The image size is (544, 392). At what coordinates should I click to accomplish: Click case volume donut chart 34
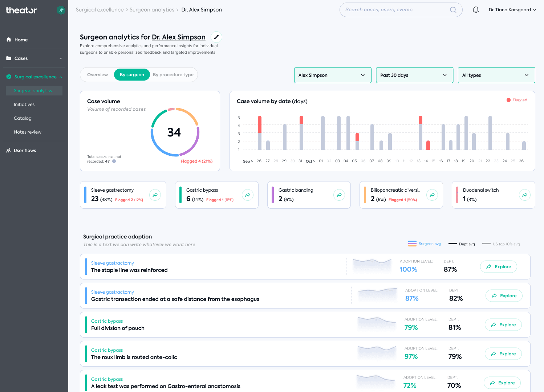tap(175, 132)
